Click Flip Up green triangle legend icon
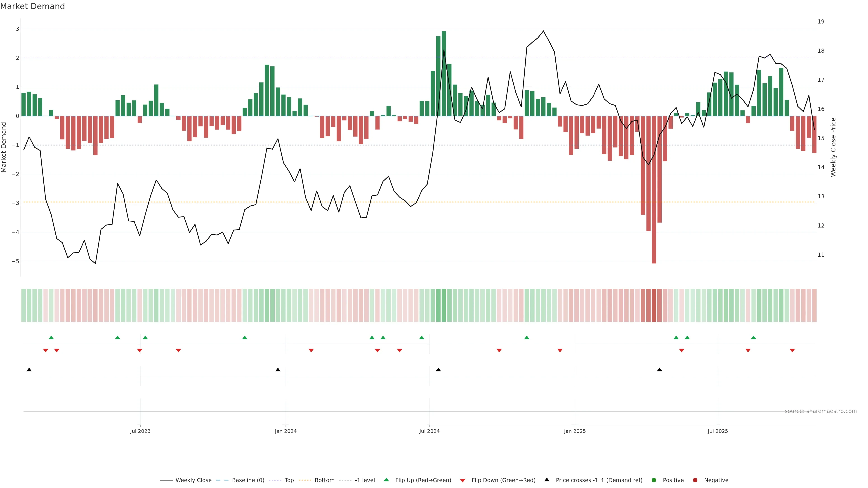Screen dimensions: 868x488 [386, 480]
